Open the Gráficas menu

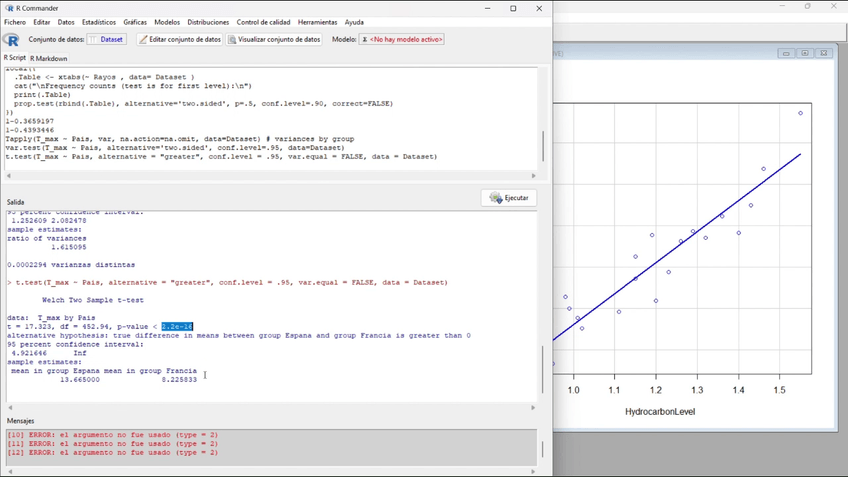pos(135,22)
